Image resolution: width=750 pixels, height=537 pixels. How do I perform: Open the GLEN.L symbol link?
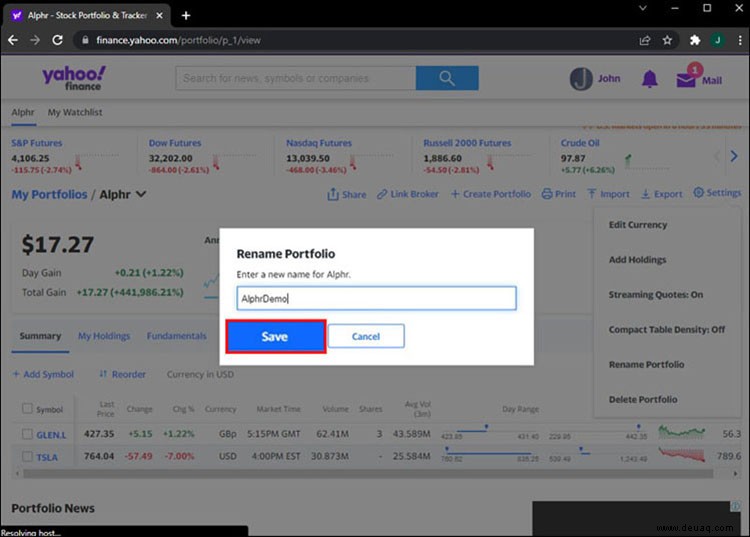pos(51,435)
